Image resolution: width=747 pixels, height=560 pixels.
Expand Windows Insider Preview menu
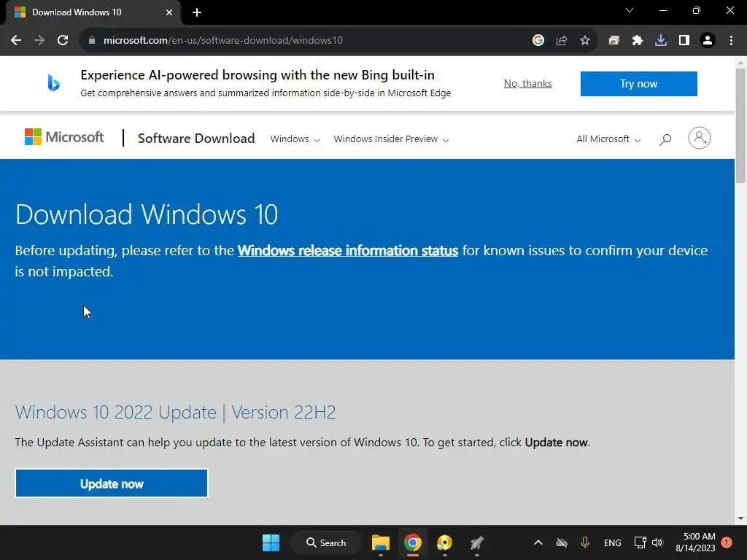[391, 139]
